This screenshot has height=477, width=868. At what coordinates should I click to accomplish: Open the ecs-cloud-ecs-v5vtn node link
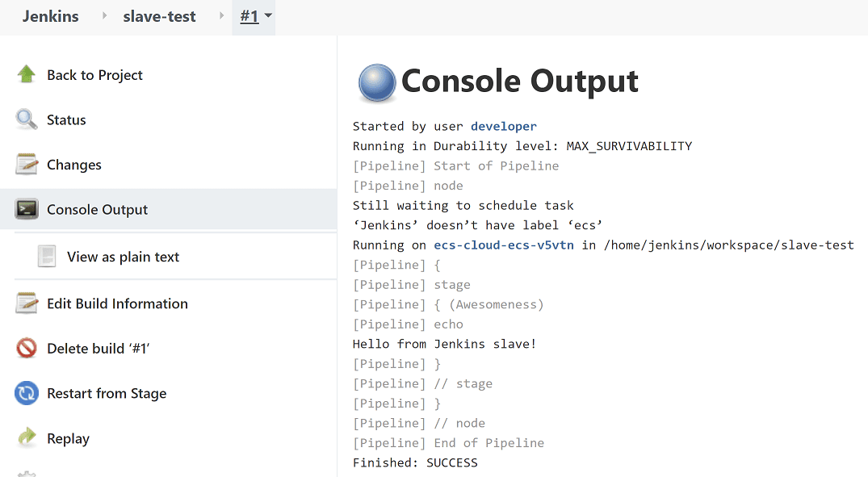pyautogui.click(x=504, y=245)
